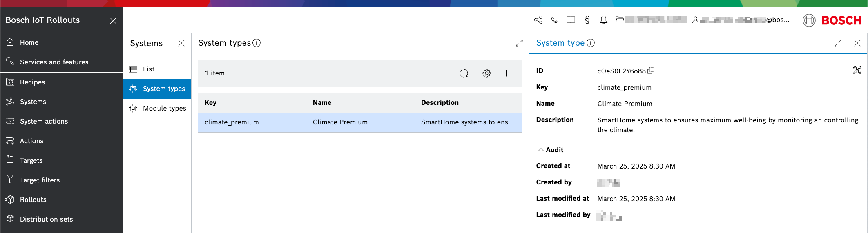Screen dimensions: 868x233
Task: Click the Bosch logo
Action: pyautogui.click(x=832, y=20)
